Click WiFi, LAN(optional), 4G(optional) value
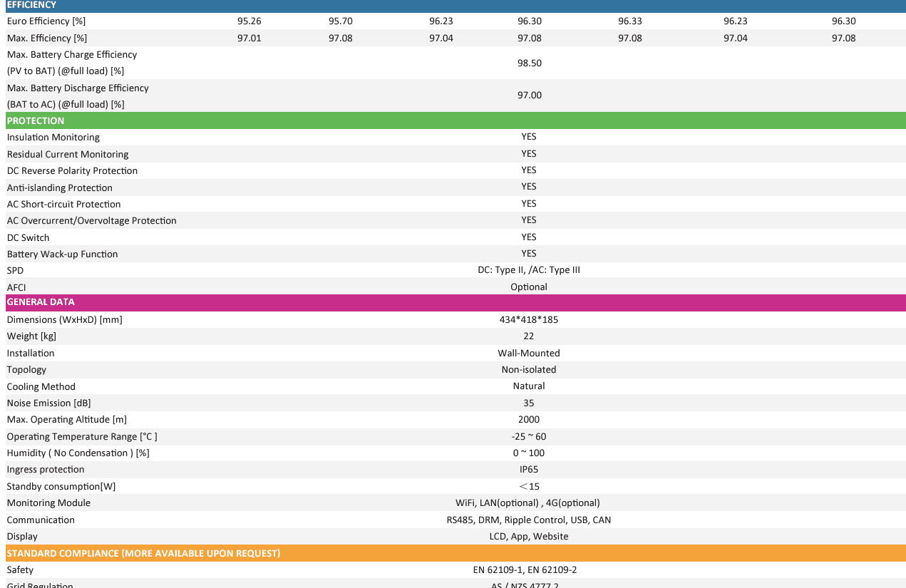Image resolution: width=906 pixels, height=588 pixels. pyautogui.click(x=528, y=502)
